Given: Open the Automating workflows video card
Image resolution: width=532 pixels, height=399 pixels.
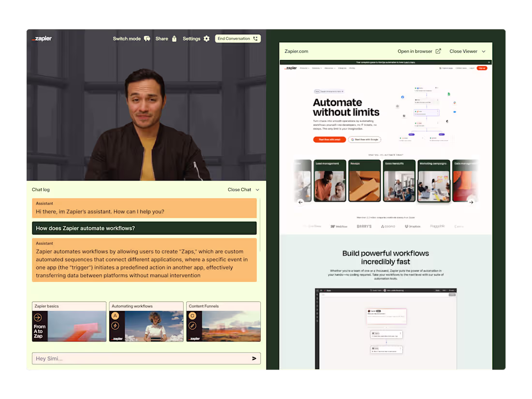Looking at the screenshot, I should [x=146, y=321].
